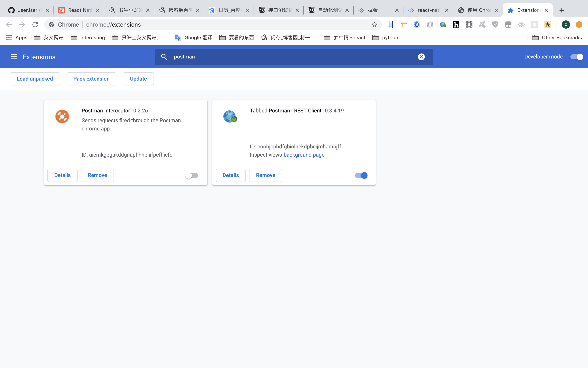Open the 梦中情人react bookmark folder
588x368 pixels.
(x=345, y=37)
